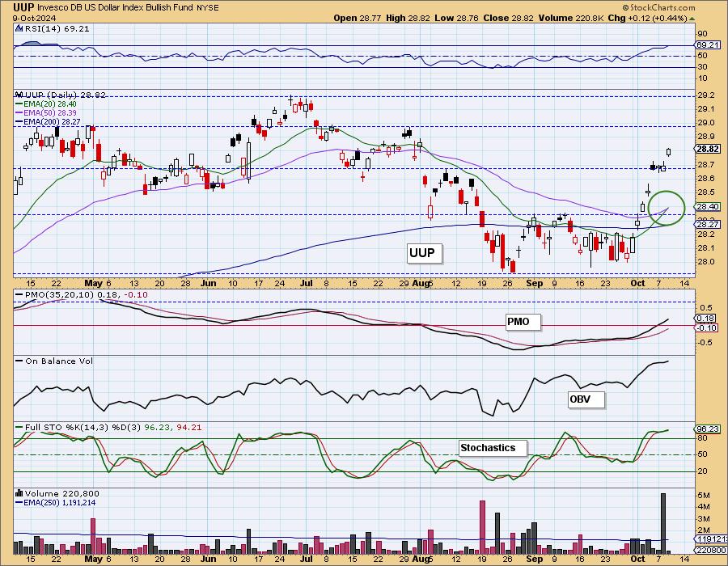
Task: Click the PMO annotation box
Action: pos(523,322)
